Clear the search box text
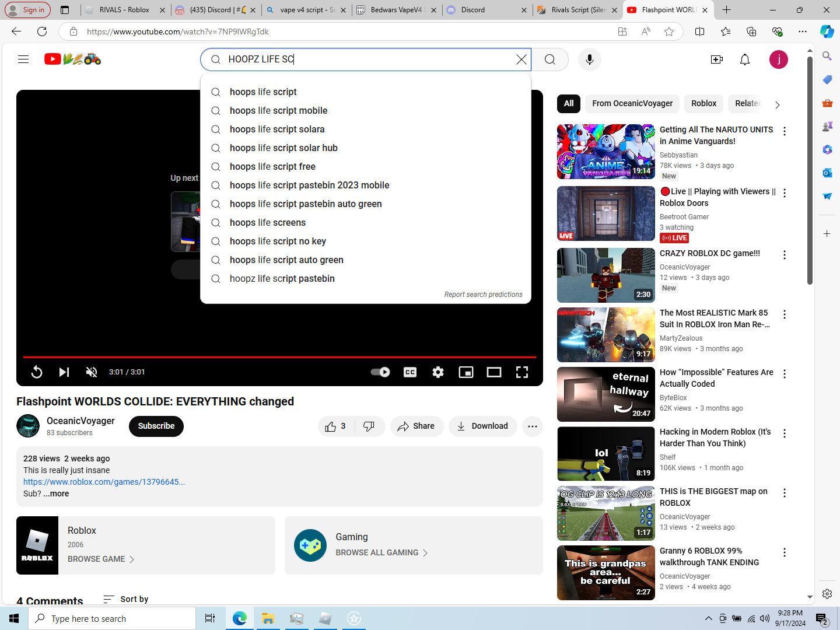The image size is (840, 630). (521, 60)
